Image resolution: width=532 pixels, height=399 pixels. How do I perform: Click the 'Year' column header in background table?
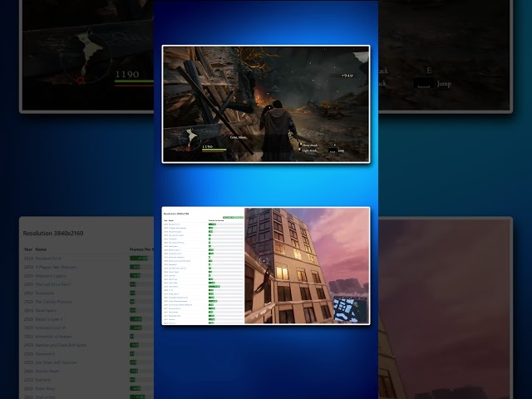point(28,249)
